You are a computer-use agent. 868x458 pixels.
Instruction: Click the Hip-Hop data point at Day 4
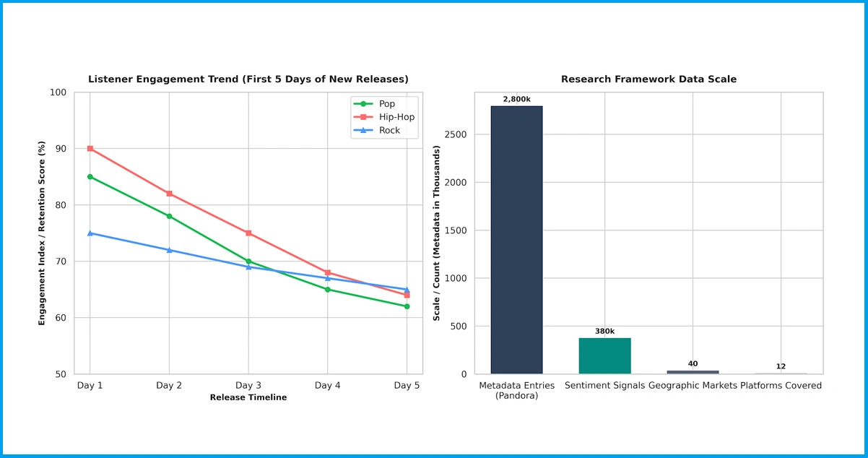pyautogui.click(x=328, y=272)
